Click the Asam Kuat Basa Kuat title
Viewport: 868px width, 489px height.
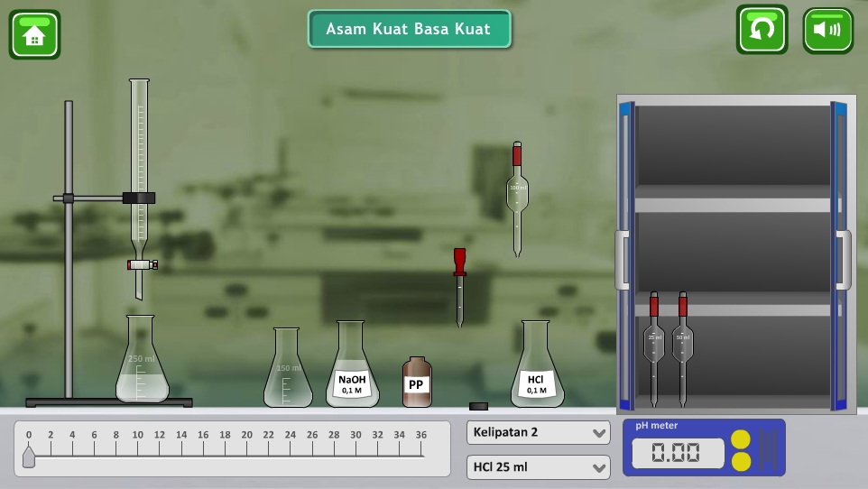(409, 29)
